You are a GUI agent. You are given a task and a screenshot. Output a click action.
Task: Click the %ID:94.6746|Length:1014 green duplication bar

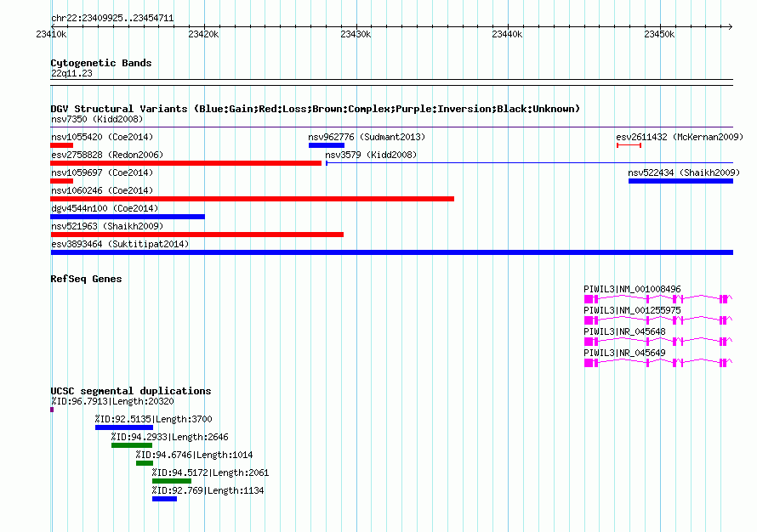tap(145, 463)
